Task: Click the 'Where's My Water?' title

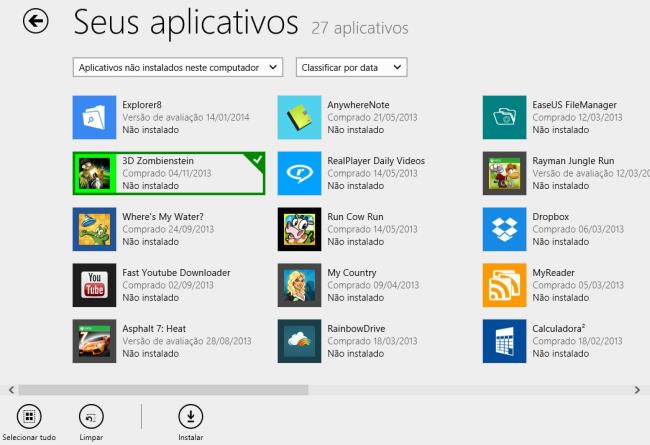Action: tap(163, 217)
